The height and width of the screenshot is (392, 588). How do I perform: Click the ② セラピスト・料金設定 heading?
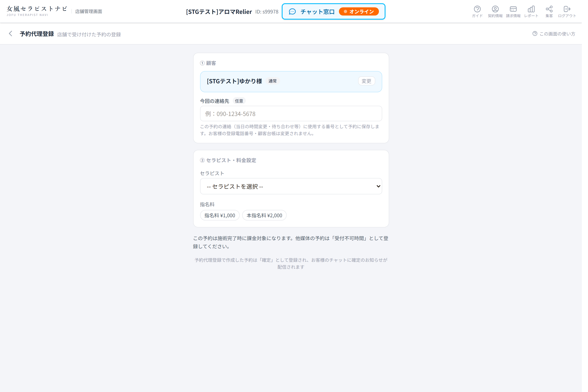tap(231, 162)
